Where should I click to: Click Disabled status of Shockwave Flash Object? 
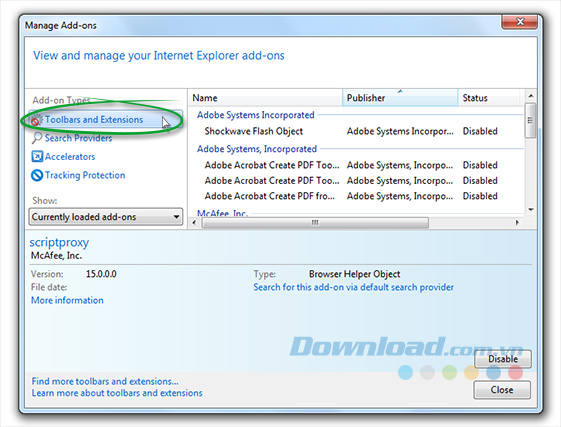pyautogui.click(x=480, y=131)
